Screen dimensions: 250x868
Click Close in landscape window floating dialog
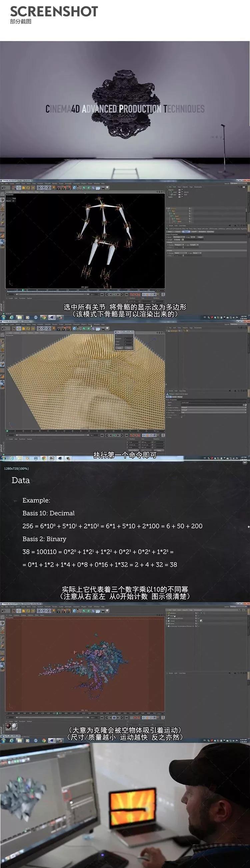[129, 348]
